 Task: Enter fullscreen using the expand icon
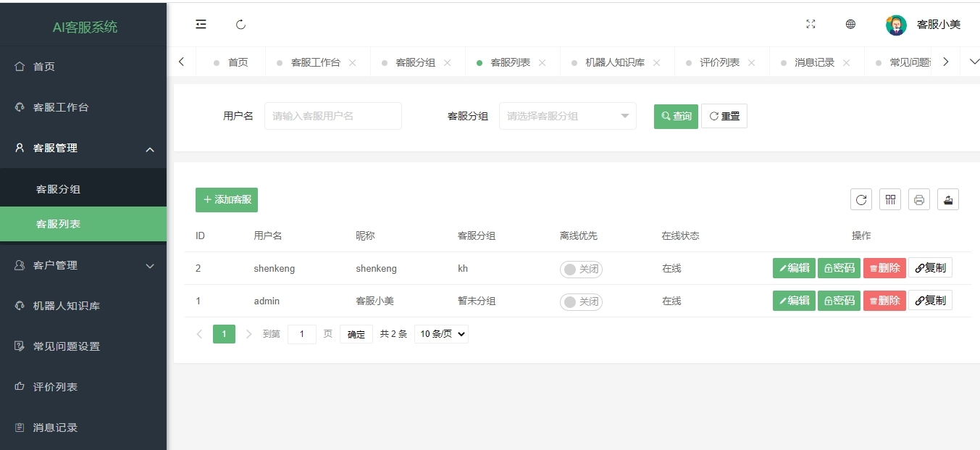811,25
